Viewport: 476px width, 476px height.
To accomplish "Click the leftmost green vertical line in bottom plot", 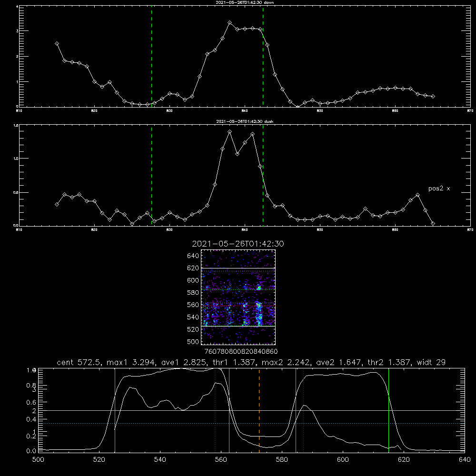I will point(115,410).
